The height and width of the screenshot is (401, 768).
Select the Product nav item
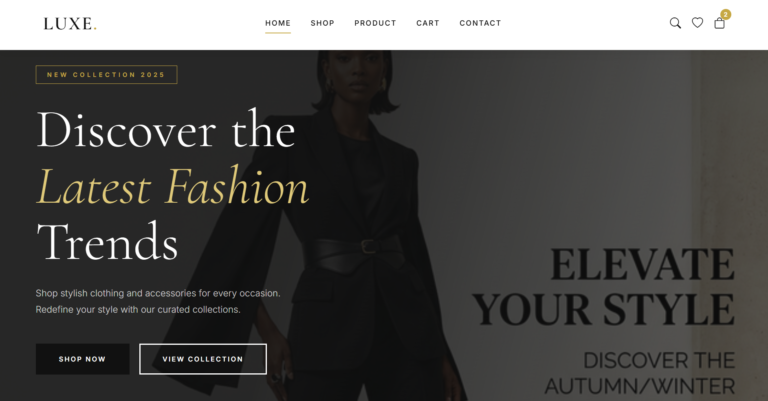[x=375, y=23]
